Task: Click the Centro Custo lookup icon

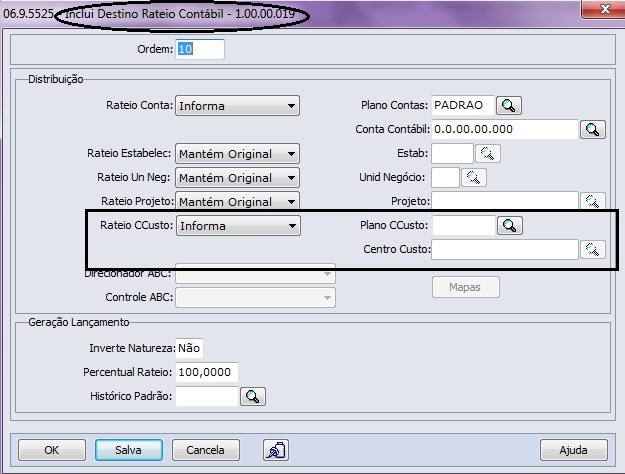Action: pyautogui.click(x=593, y=250)
